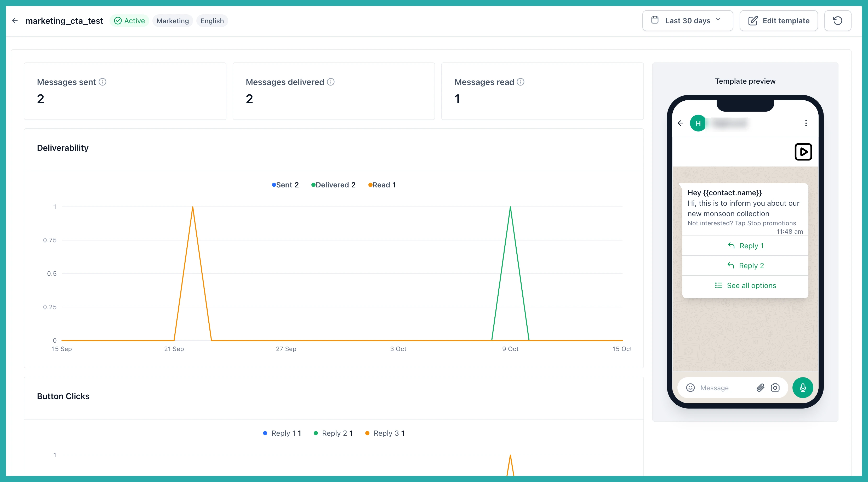868x482 pixels.
Task: Click the camera icon in the message bar
Action: coord(775,388)
